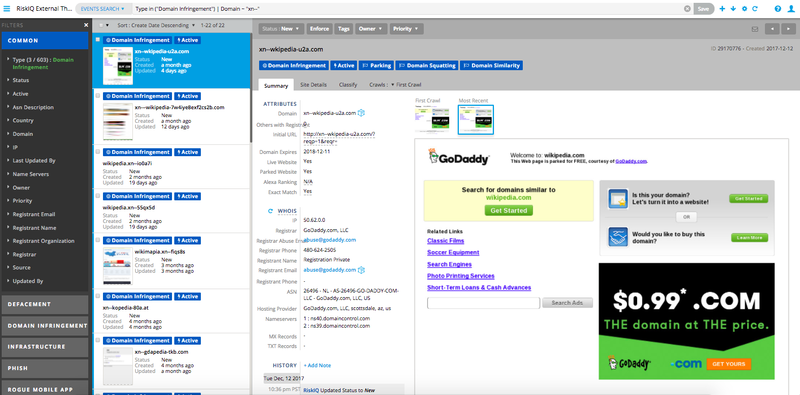Image resolution: width=800 pixels, height=395 pixels.
Task: Expand the Asn Description filter
Action: point(31,108)
